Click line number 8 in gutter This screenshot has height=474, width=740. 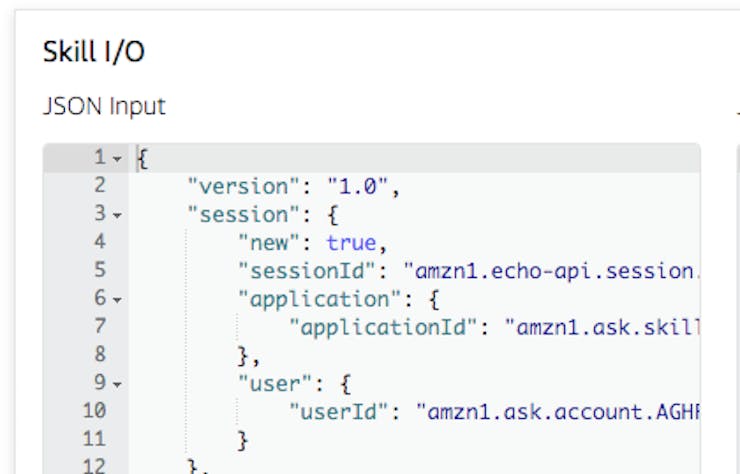(100, 354)
